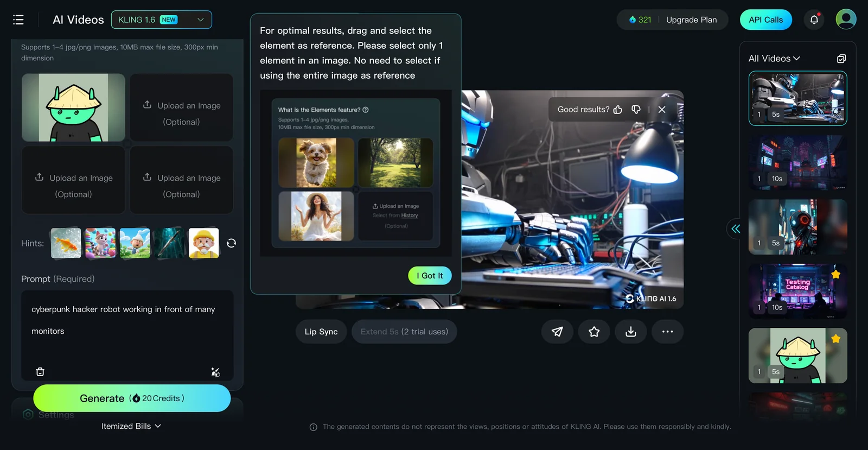Click the forest image in the tutorial
This screenshot has height=450, width=868.
[x=395, y=162]
